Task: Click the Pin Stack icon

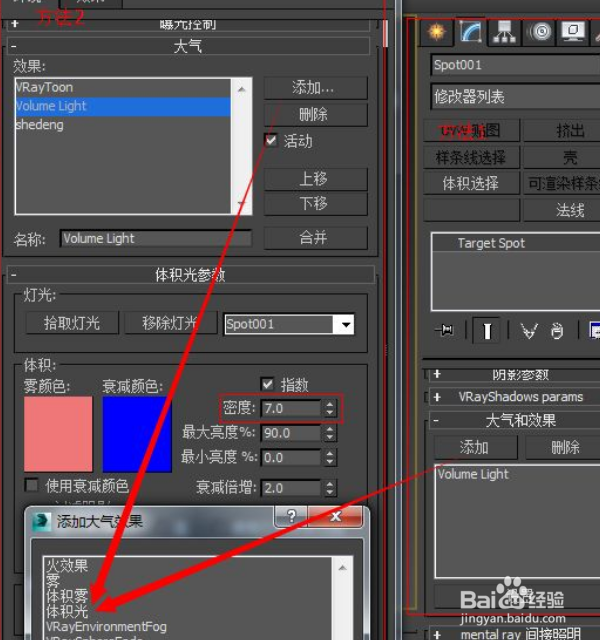Action: (x=445, y=329)
